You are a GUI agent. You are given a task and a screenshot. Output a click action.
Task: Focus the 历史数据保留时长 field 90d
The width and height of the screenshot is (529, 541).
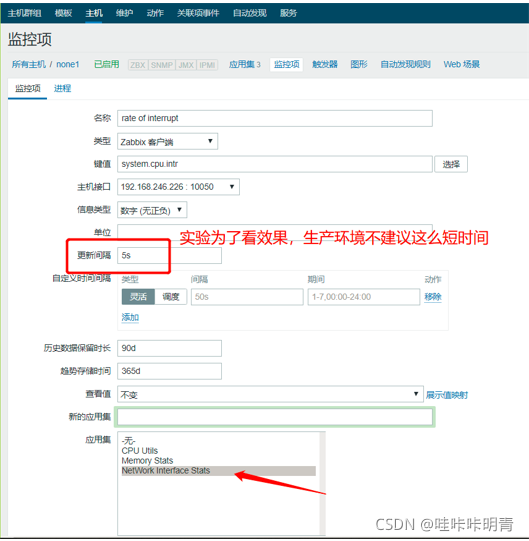(169, 348)
